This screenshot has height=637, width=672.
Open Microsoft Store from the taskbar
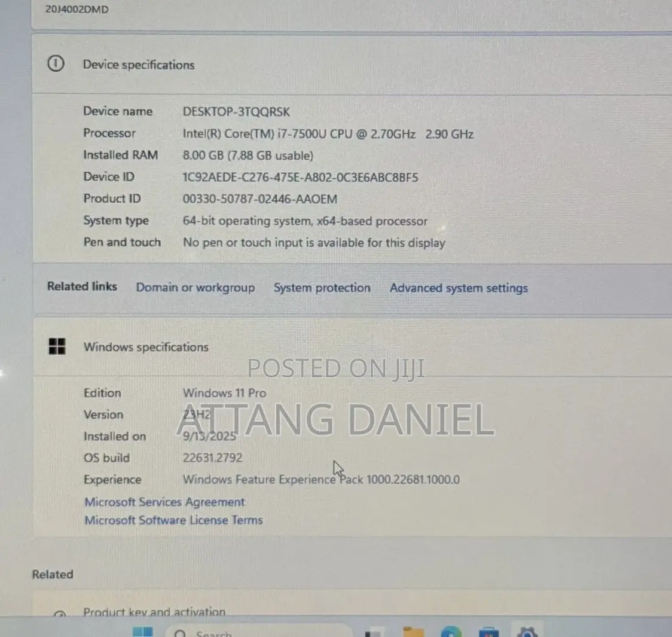click(x=488, y=632)
